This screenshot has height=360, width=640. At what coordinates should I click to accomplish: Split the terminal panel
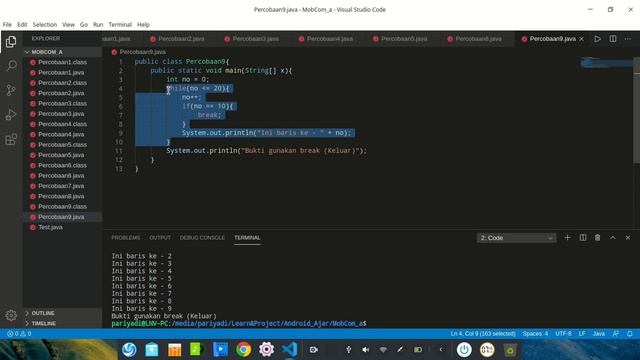point(583,238)
